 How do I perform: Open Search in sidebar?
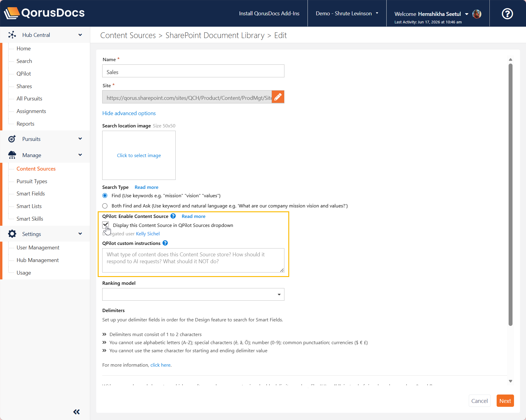(24, 61)
